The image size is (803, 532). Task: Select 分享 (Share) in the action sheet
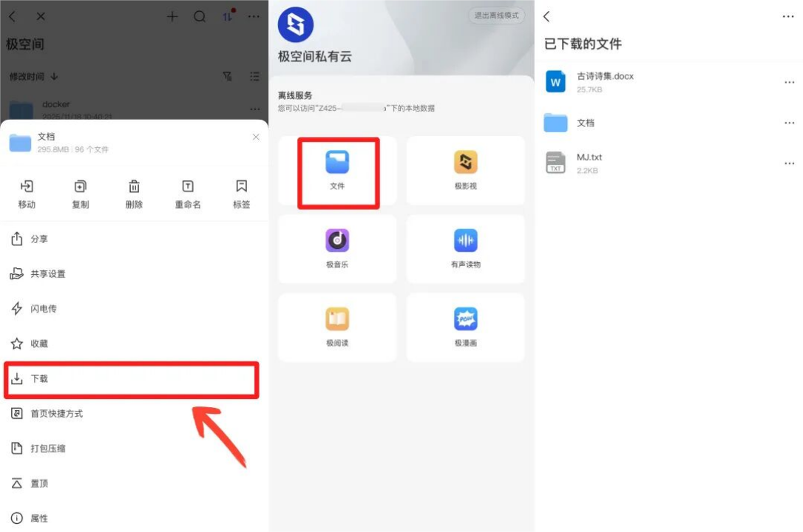pos(38,239)
